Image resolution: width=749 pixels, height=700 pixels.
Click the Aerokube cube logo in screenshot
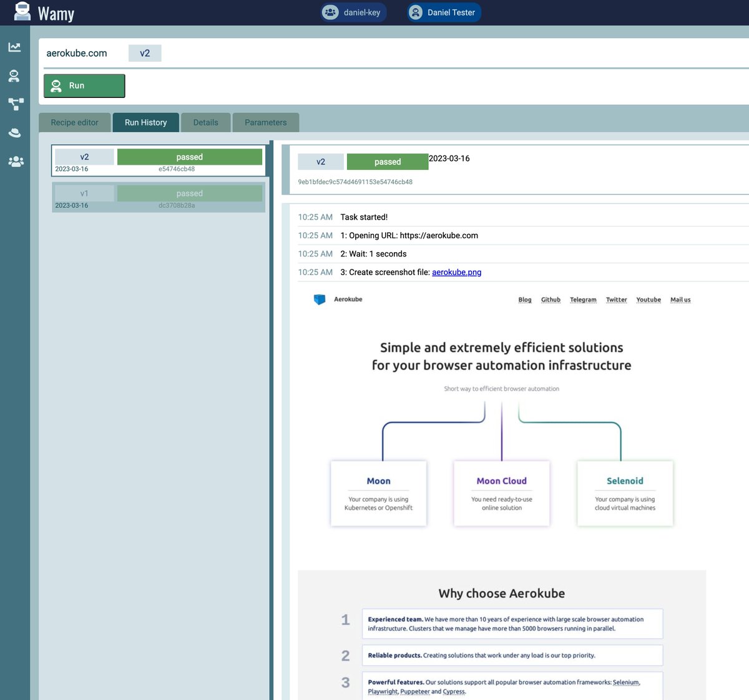[x=320, y=299]
